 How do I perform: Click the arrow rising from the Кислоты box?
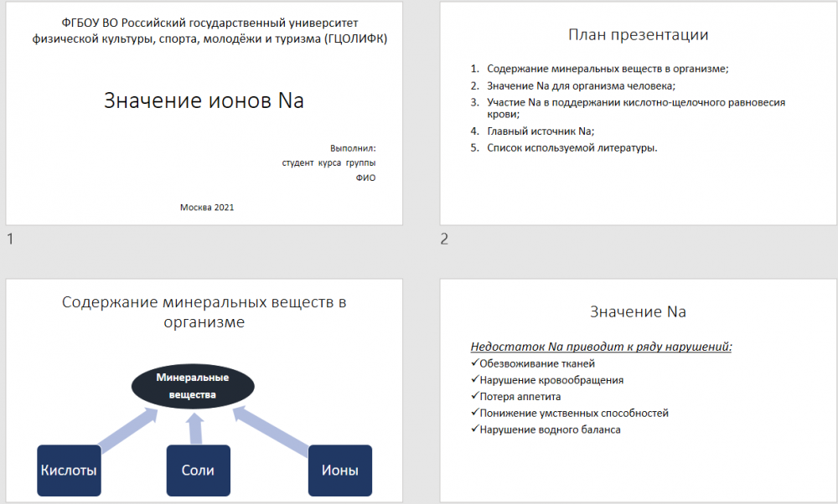(126, 429)
